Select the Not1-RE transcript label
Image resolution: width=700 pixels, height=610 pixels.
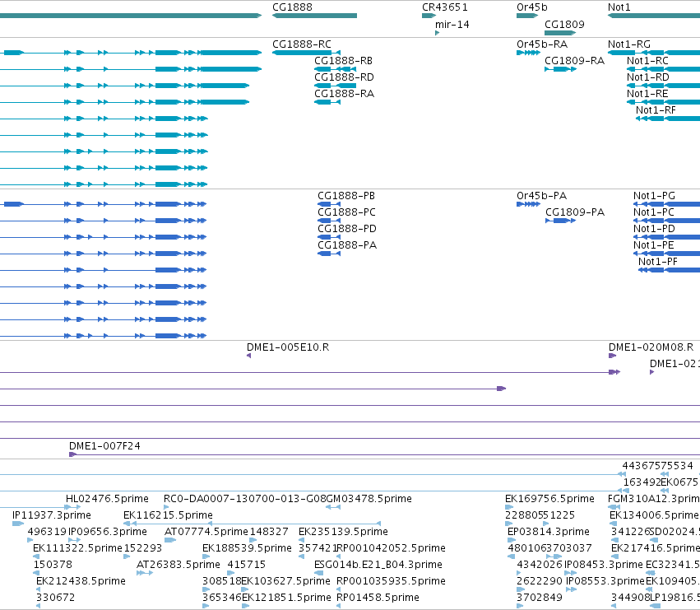coord(647,94)
